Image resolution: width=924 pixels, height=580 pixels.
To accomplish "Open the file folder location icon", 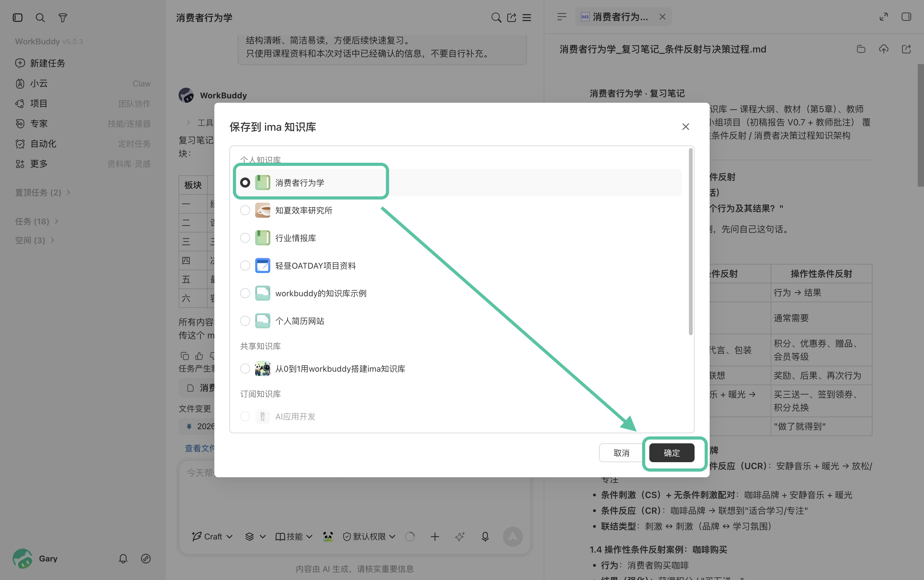I will click(x=861, y=49).
